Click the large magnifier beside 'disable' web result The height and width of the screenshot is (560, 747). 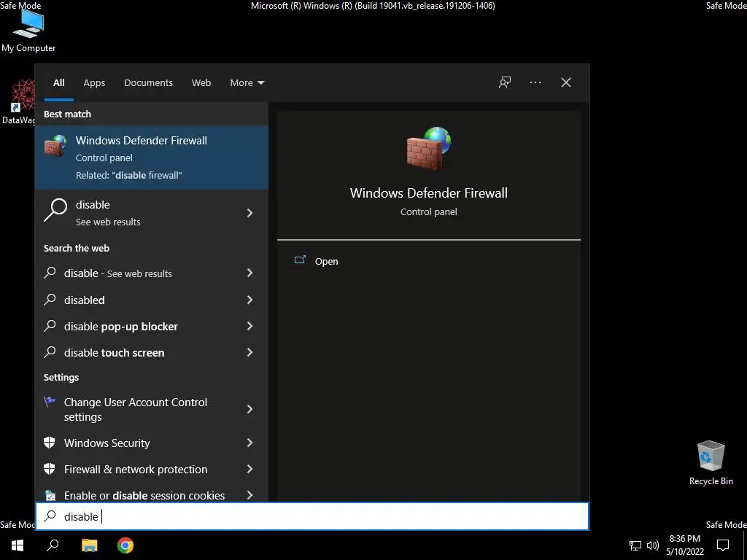pos(55,211)
